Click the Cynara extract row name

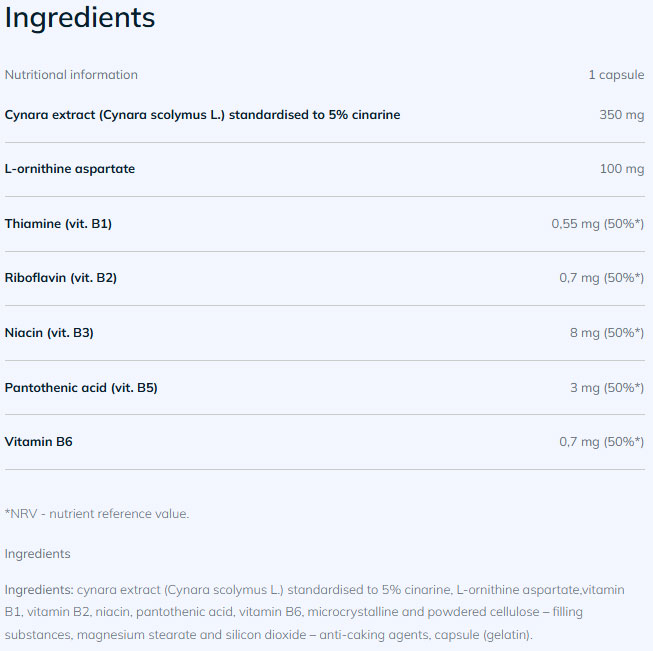pyautogui.click(x=202, y=115)
